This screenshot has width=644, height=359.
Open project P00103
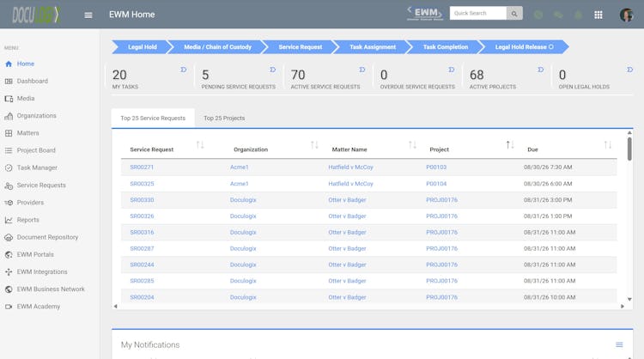point(436,167)
